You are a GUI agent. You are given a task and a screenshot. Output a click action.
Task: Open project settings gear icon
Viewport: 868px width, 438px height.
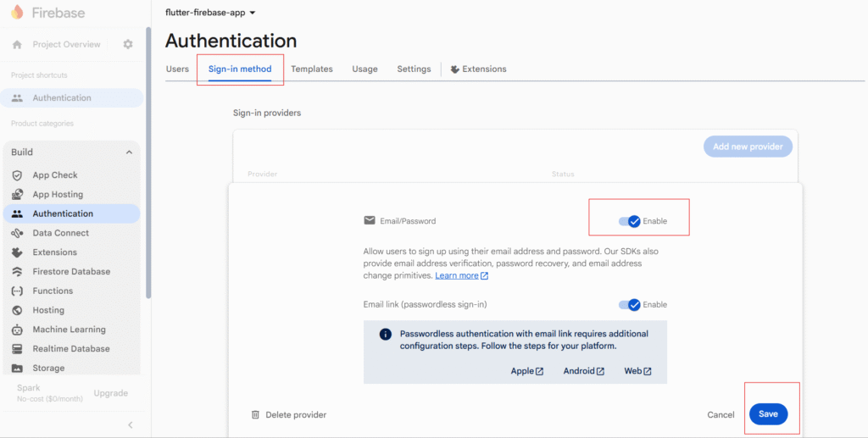[128, 44]
